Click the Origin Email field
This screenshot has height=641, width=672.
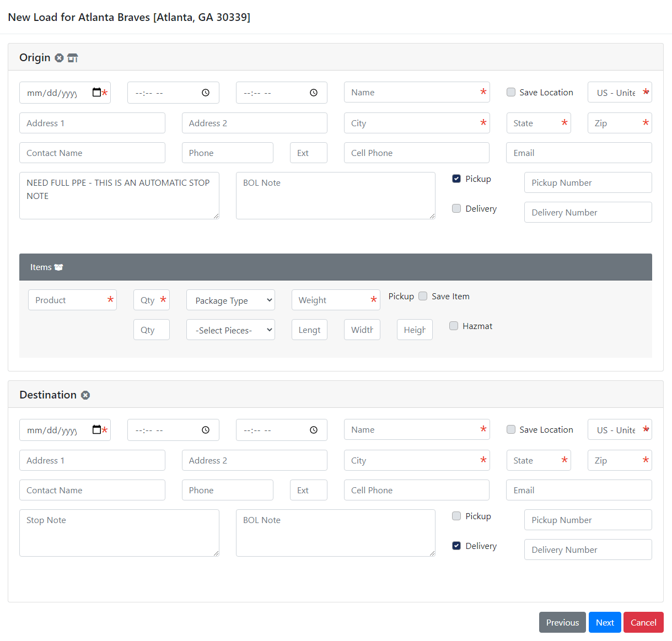click(579, 153)
